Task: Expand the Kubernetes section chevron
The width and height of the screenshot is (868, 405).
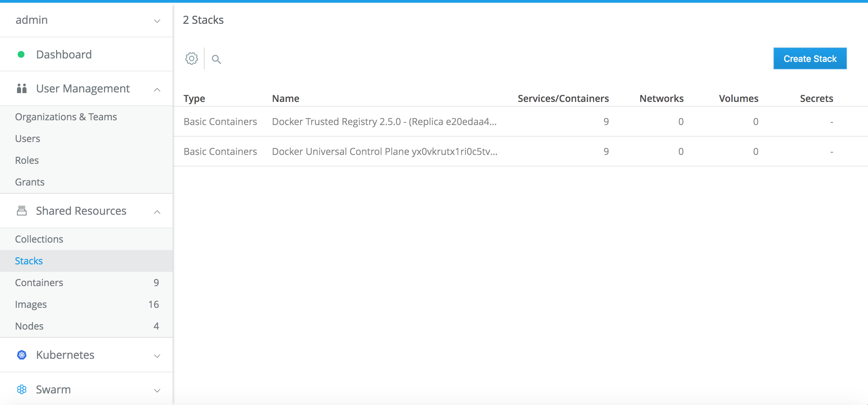Action: pyautogui.click(x=157, y=356)
